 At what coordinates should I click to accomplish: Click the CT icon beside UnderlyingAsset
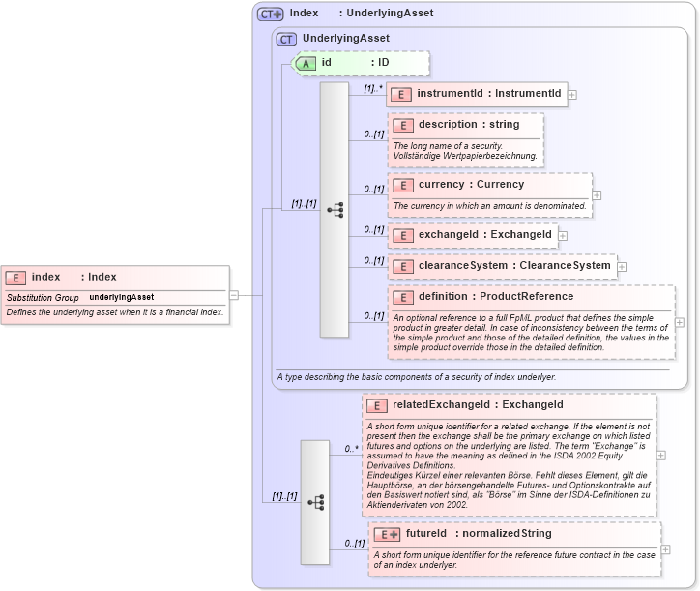coord(286,40)
